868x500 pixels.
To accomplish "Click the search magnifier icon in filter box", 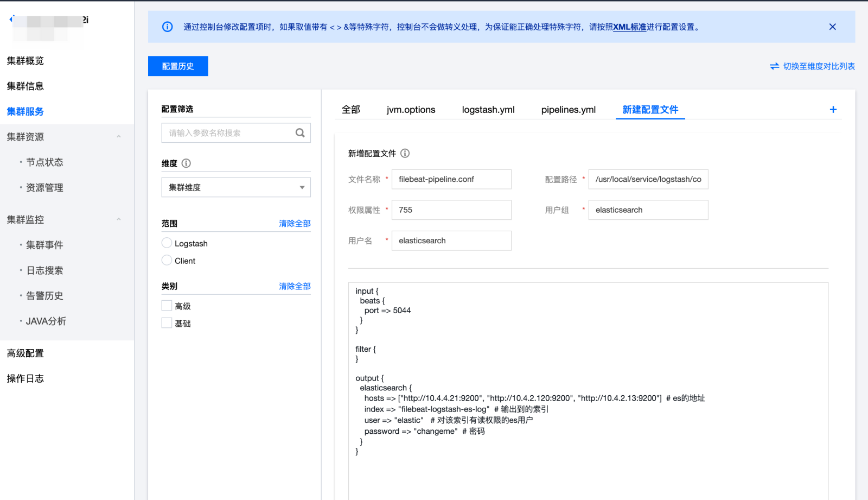I will pos(300,133).
